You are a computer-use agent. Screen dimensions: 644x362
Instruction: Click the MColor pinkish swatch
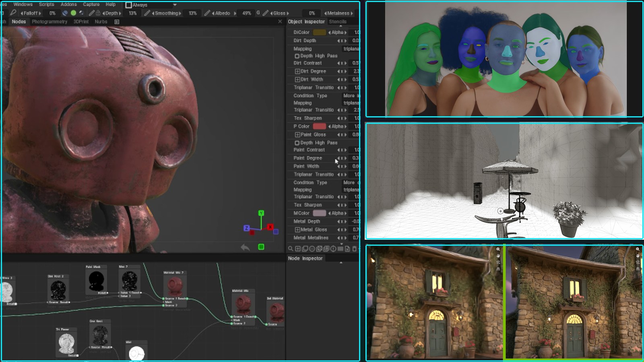click(319, 213)
